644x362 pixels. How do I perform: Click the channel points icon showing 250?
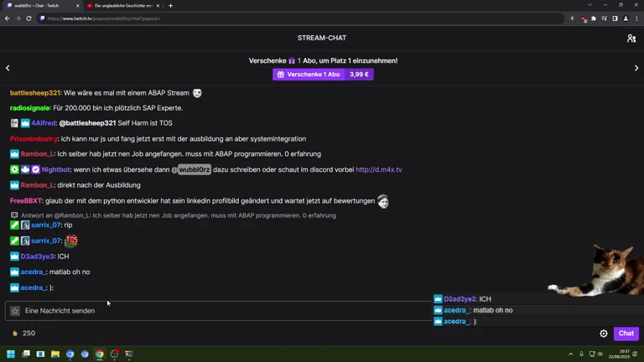tap(15, 334)
